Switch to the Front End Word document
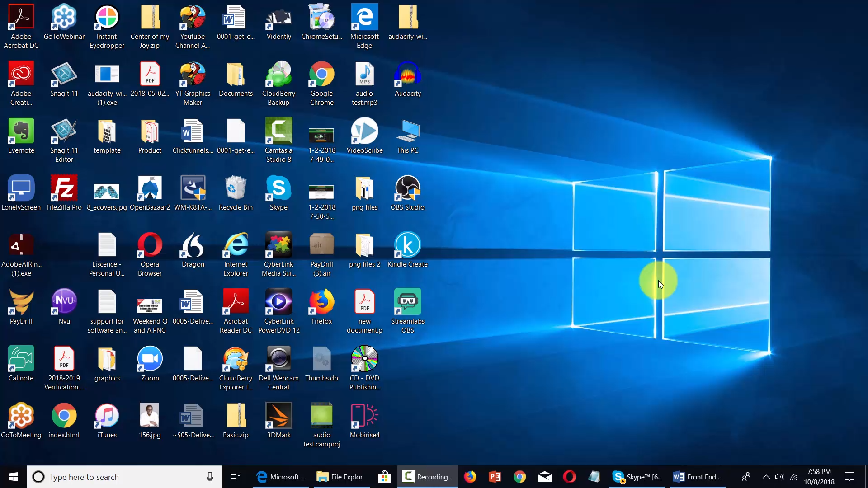The width and height of the screenshot is (868, 488). [698, 477]
